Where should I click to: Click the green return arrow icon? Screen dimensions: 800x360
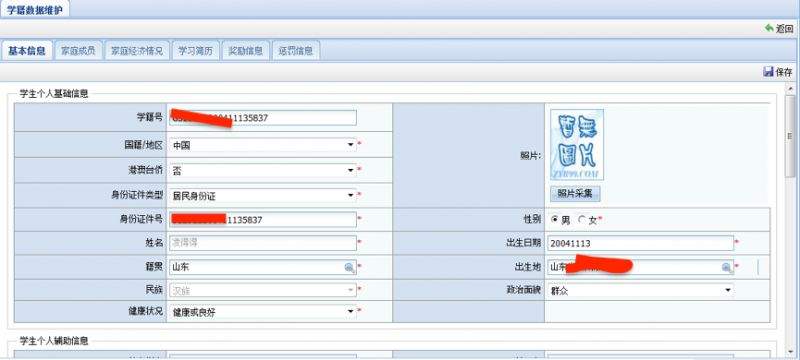pos(769,29)
